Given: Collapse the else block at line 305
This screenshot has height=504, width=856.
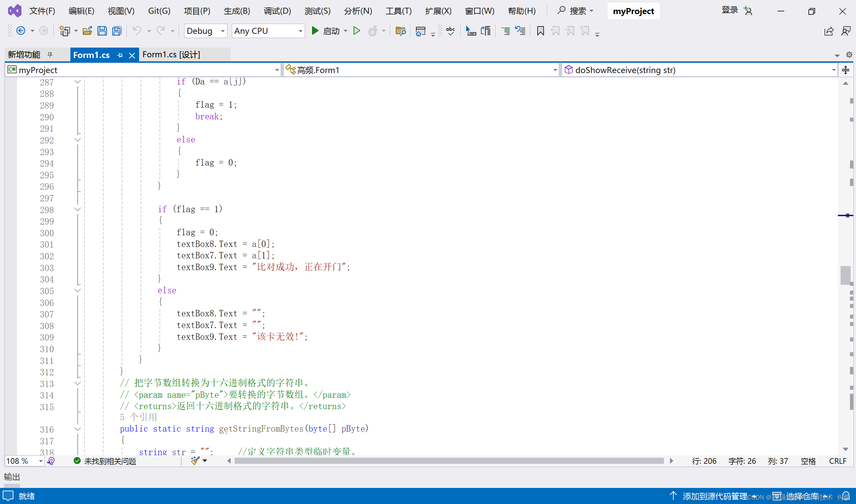Looking at the screenshot, I should pyautogui.click(x=77, y=291).
